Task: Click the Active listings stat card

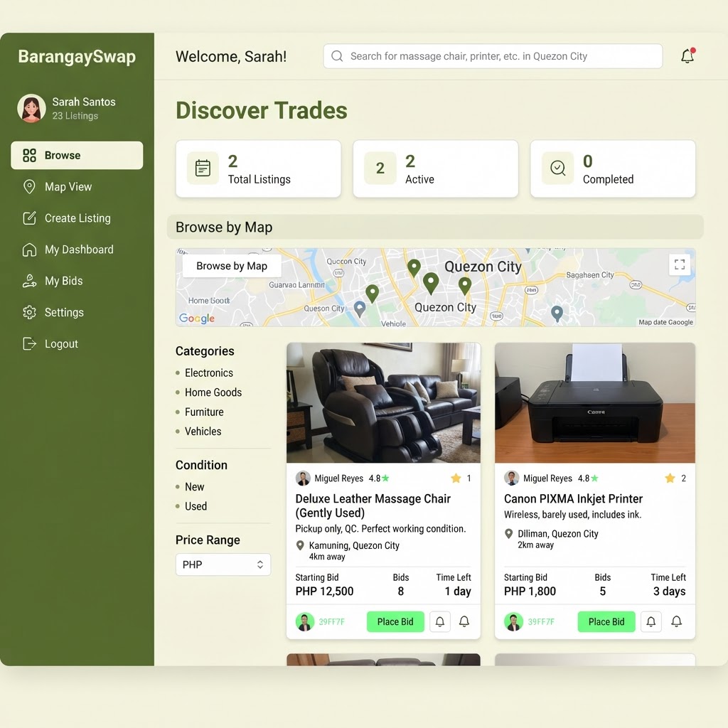Action: point(436,168)
